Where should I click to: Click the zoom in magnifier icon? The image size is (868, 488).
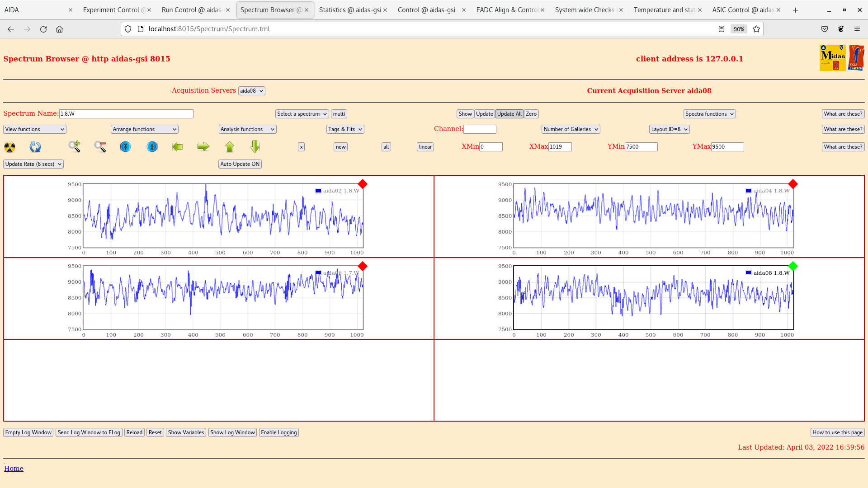click(75, 146)
